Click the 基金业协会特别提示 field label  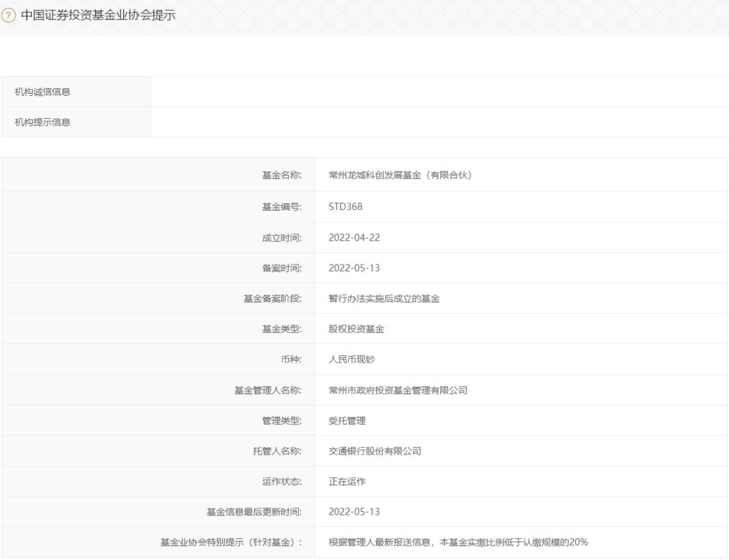point(231,542)
